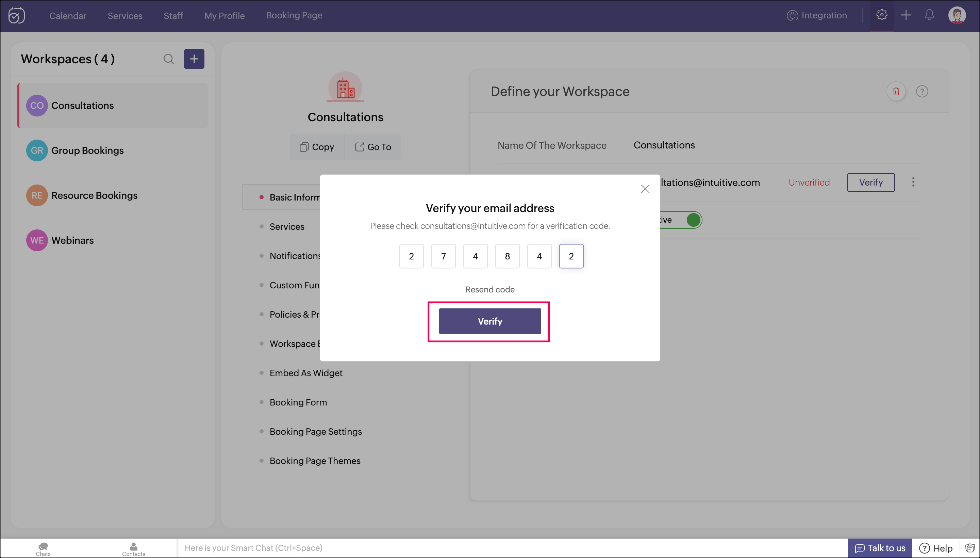
Task: Select Basic Information settings section
Action: [281, 197]
